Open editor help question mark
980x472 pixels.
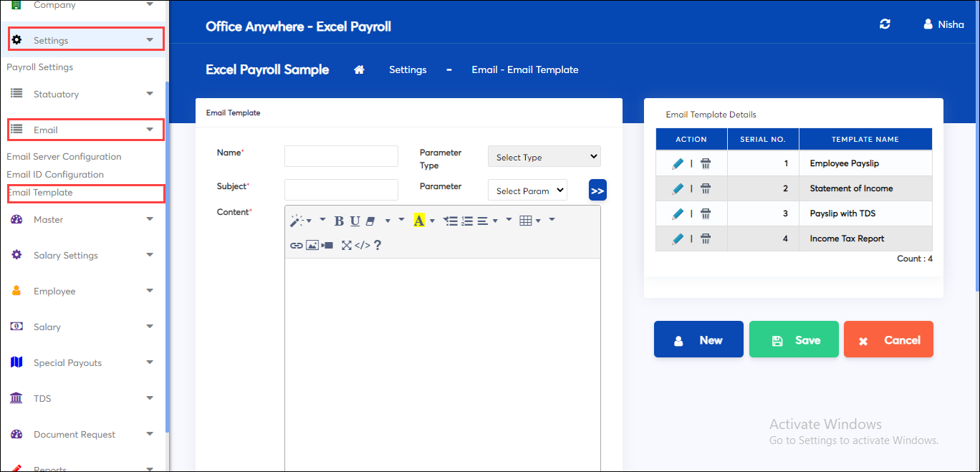pyautogui.click(x=378, y=245)
